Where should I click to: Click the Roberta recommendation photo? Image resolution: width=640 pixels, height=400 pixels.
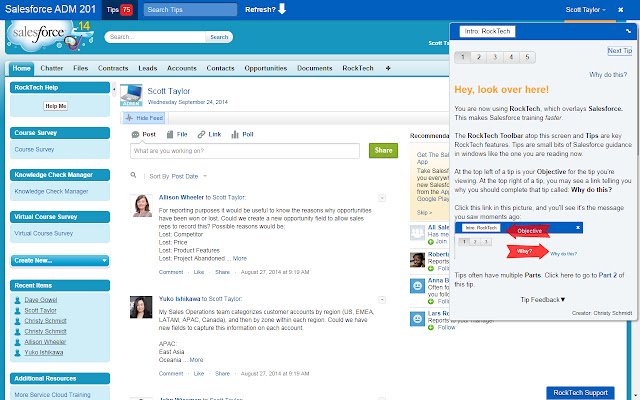click(x=417, y=260)
